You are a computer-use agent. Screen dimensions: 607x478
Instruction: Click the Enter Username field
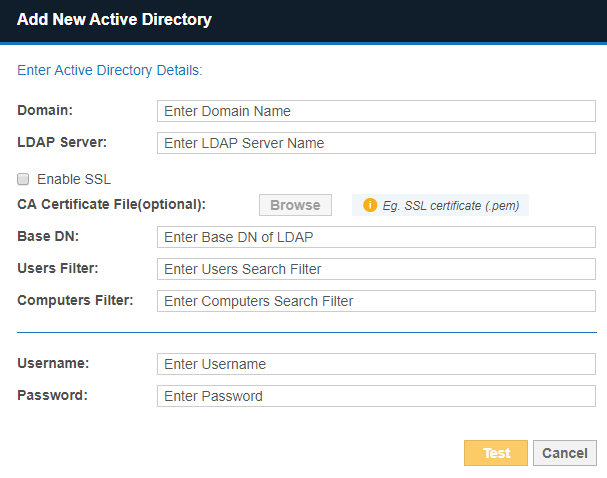376,364
